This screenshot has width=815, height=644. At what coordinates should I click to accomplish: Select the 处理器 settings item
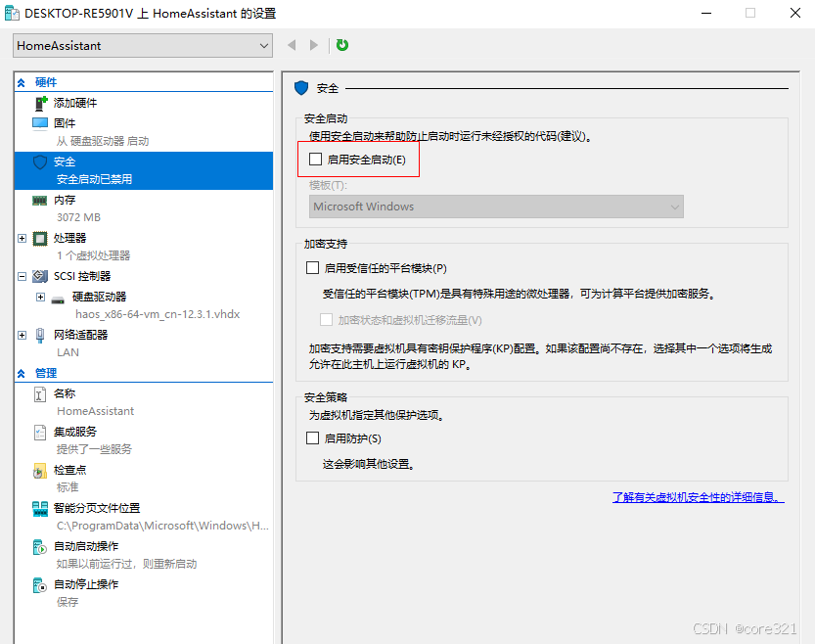pyautogui.click(x=69, y=238)
